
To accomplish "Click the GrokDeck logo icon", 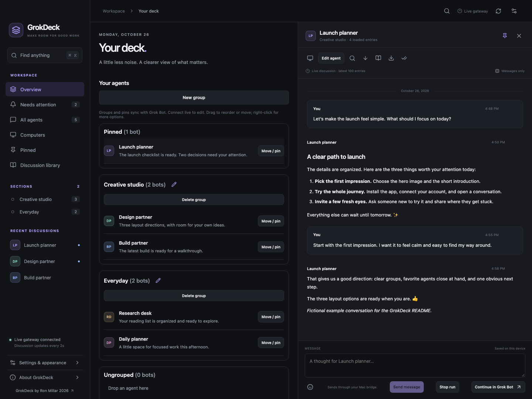I will 16,30.
